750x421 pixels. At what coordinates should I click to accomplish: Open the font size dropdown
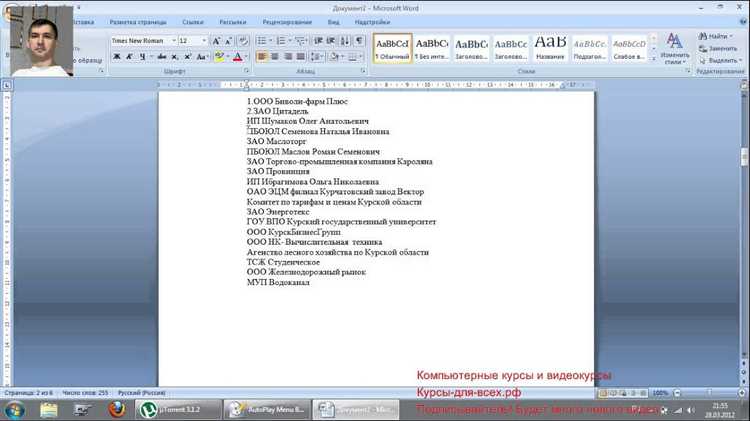pyautogui.click(x=204, y=41)
